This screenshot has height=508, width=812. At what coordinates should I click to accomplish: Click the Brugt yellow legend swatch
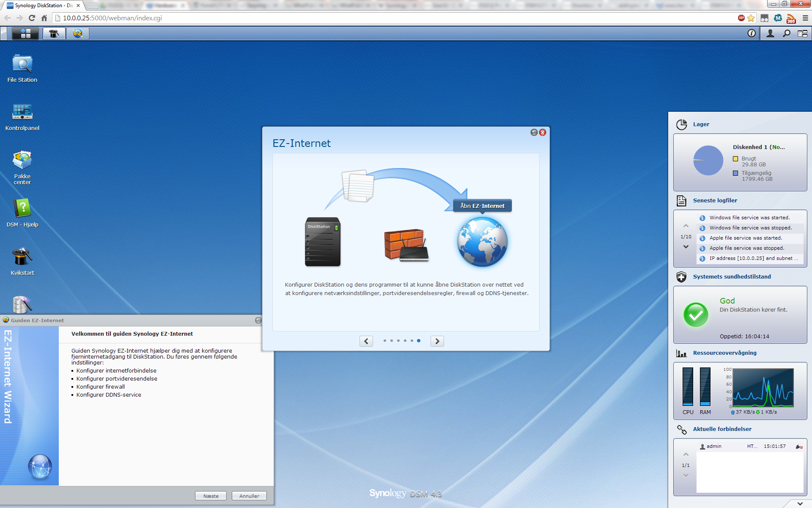tap(735, 159)
